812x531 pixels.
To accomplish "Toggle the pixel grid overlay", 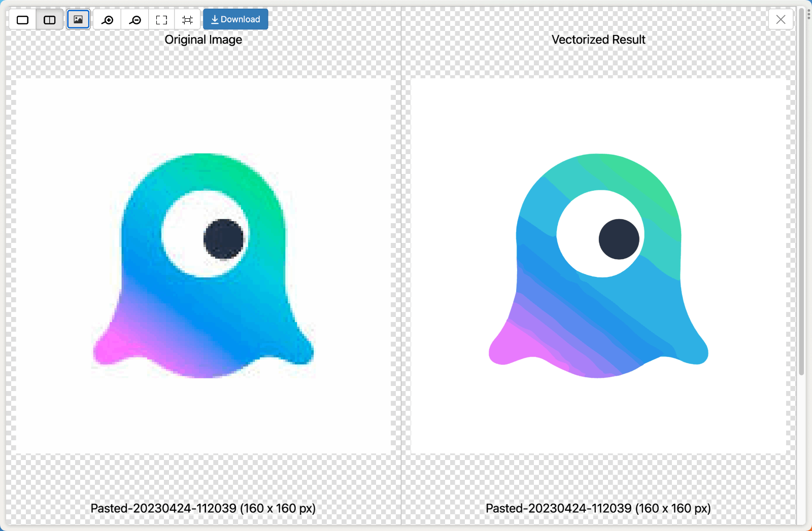I will pyautogui.click(x=188, y=19).
